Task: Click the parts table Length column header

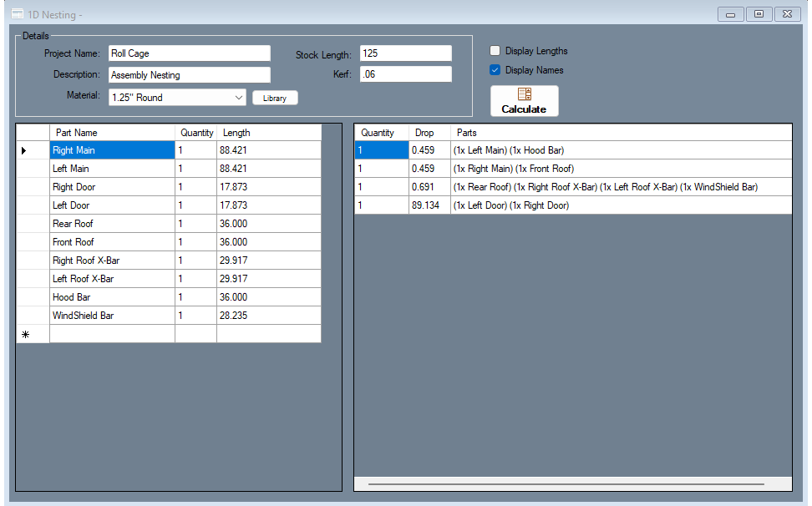Action: [x=269, y=133]
